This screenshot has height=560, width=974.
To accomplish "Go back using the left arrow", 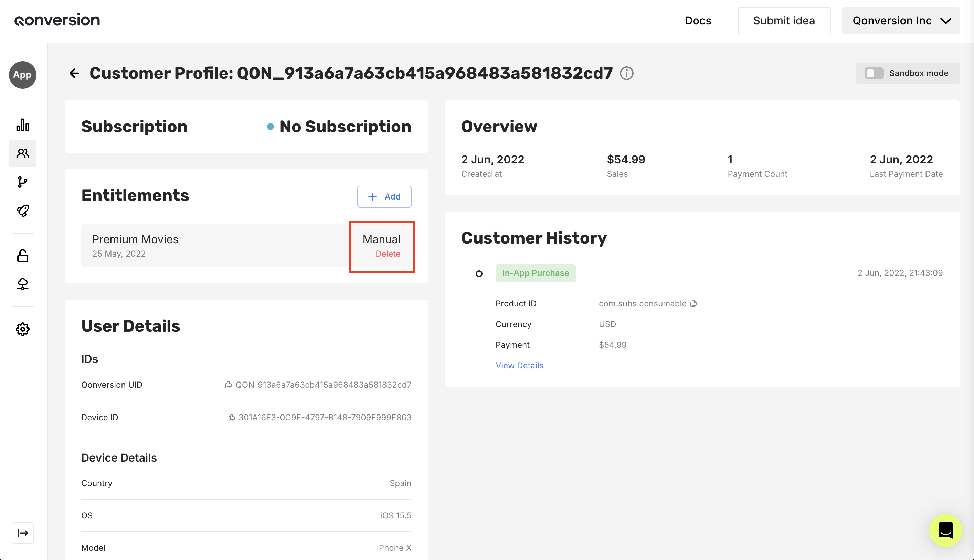I will tap(74, 73).
